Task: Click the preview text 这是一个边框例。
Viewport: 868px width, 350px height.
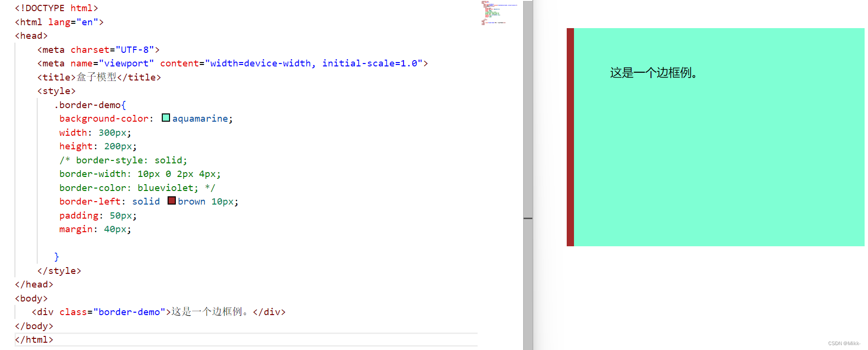Action: click(653, 73)
